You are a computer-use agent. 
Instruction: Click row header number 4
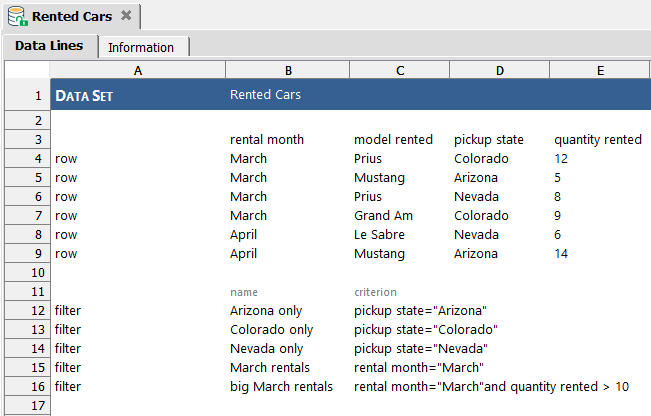[27, 159]
